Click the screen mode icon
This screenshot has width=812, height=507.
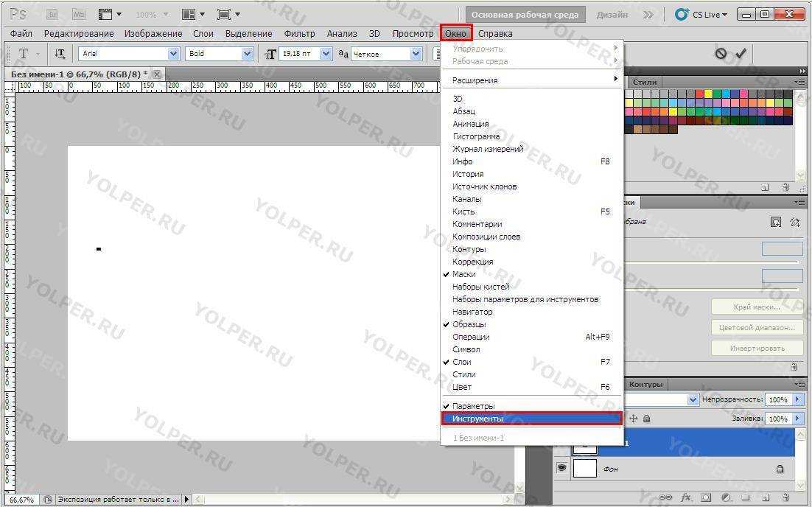(x=224, y=15)
